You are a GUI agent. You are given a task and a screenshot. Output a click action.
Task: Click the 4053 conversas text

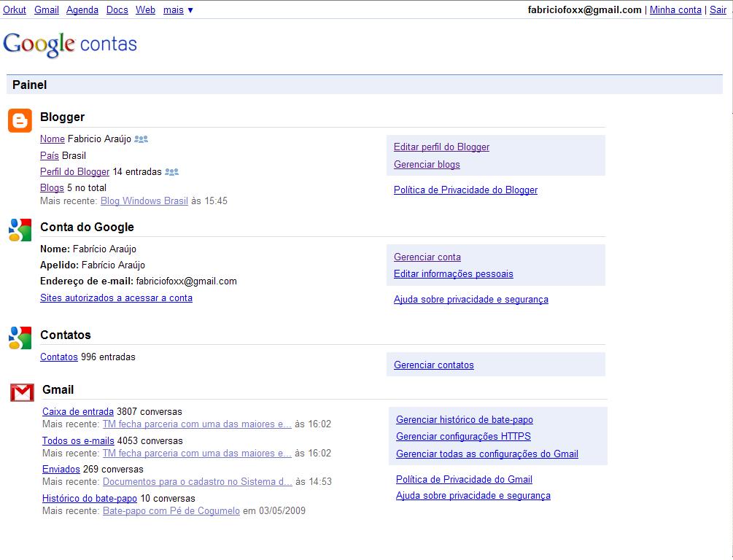point(150,441)
